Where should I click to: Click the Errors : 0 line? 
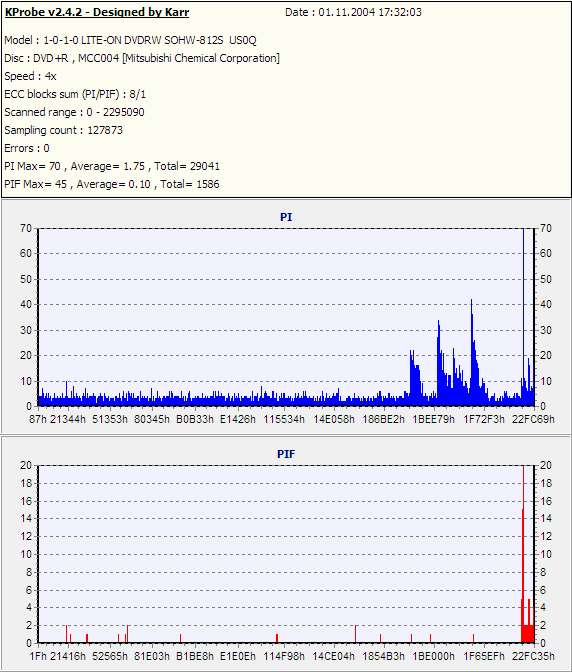point(27,148)
